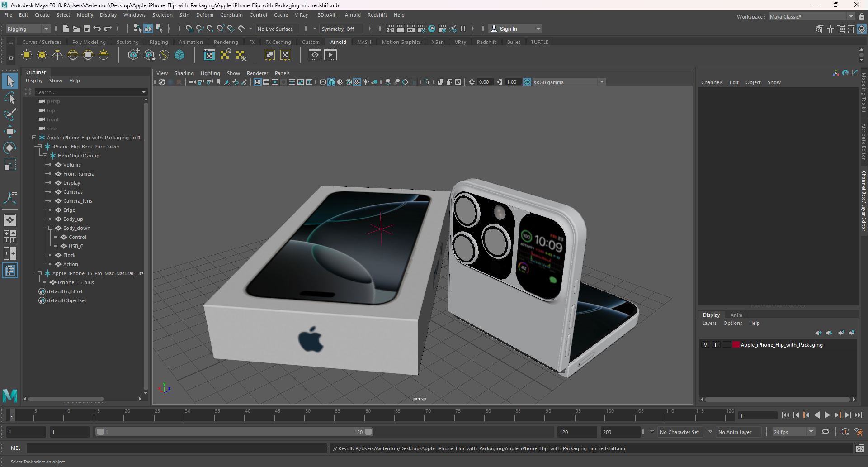The height and width of the screenshot is (467, 868).
Task: Toggle viewport use all lights
Action: (x=366, y=82)
